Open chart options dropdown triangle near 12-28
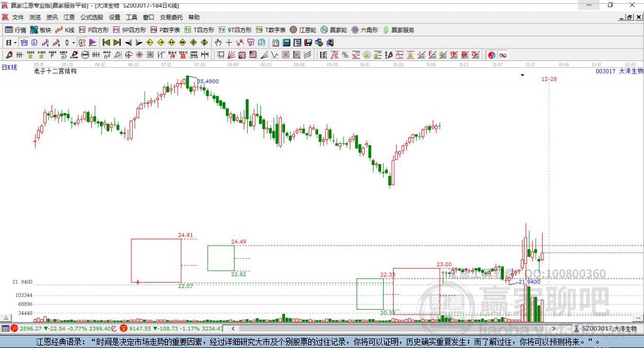This screenshot has width=644, height=348. 523,75
